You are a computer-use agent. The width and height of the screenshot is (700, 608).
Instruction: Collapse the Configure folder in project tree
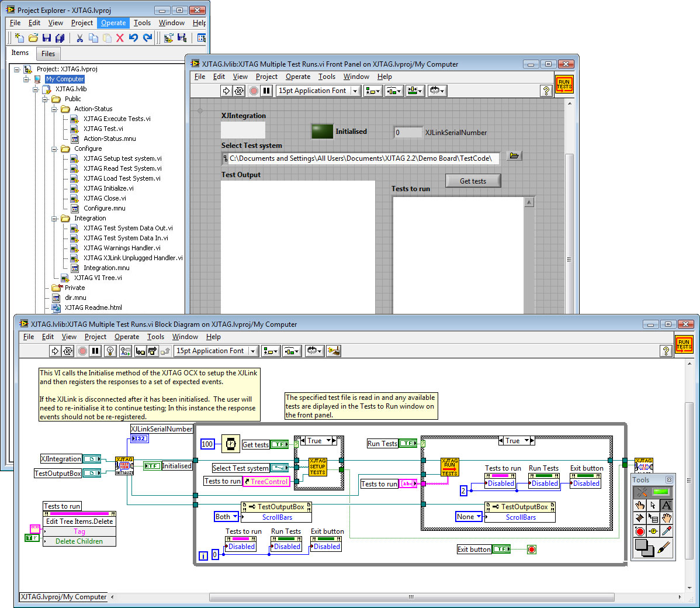click(54, 148)
